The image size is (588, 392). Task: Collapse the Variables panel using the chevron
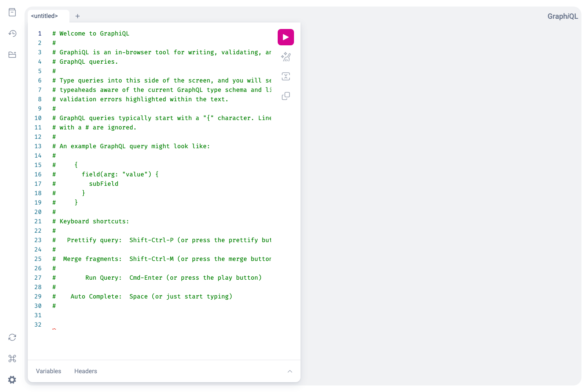coord(290,371)
